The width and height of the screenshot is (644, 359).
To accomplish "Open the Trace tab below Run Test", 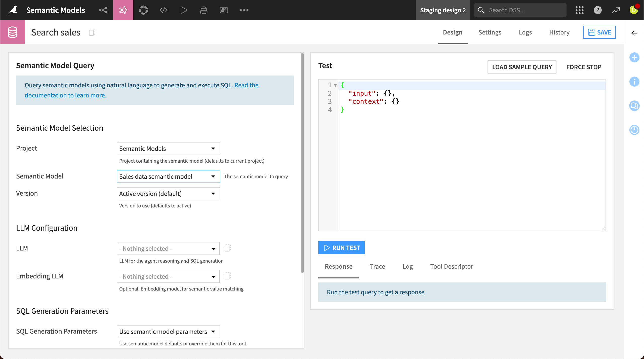I will 377,266.
